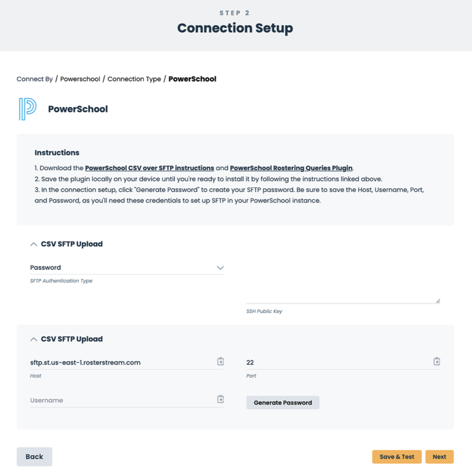Go to Connect By breadcrumb

coord(35,79)
